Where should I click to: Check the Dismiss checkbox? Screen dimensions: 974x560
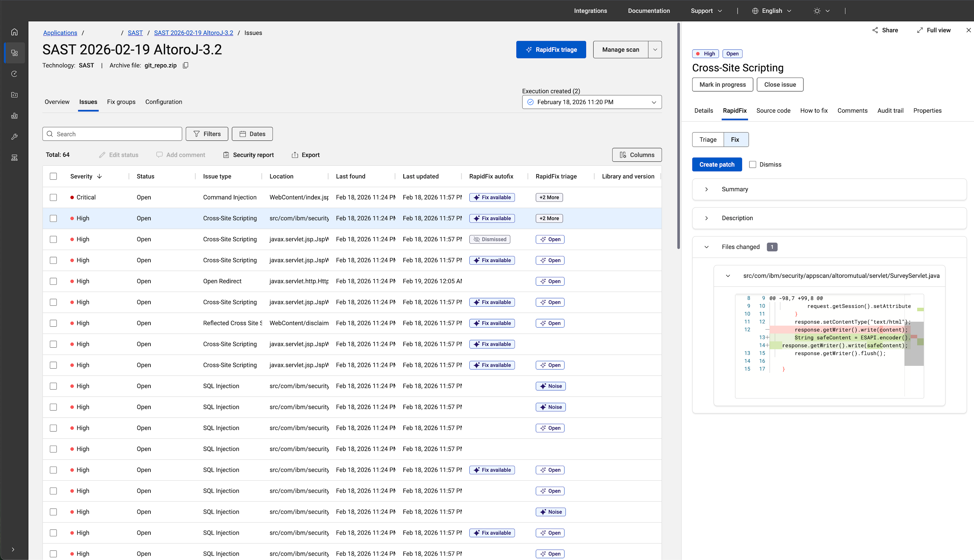(x=753, y=165)
